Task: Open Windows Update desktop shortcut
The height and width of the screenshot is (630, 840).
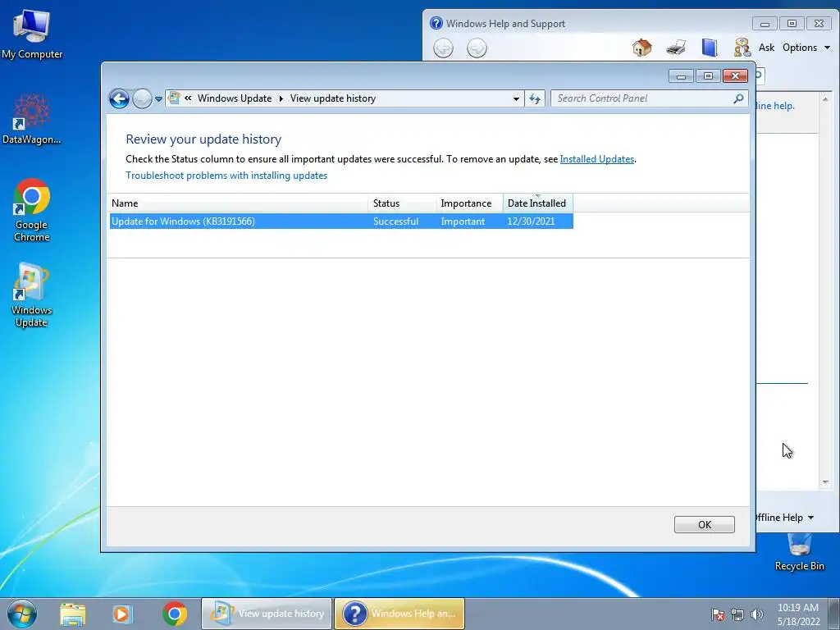Action: click(32, 294)
